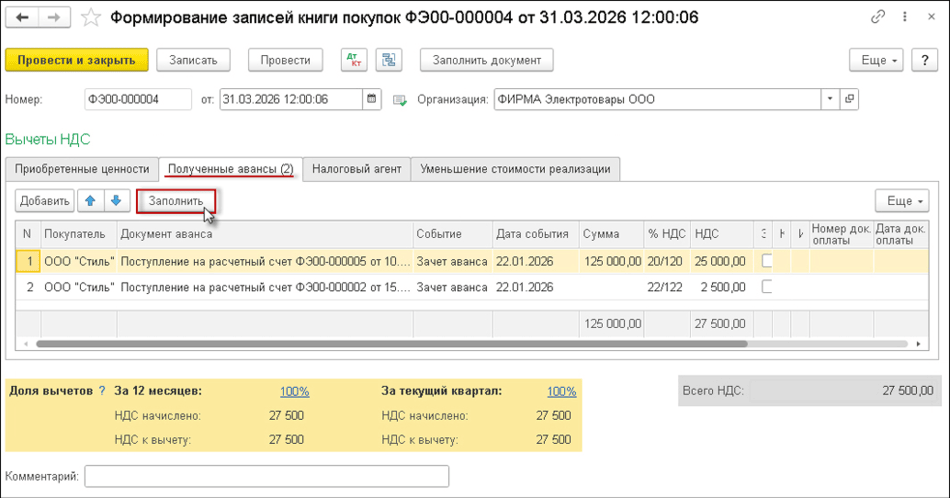This screenshot has height=498, width=950.
Task: Tick the checkbox in row 1
Action: (x=767, y=261)
